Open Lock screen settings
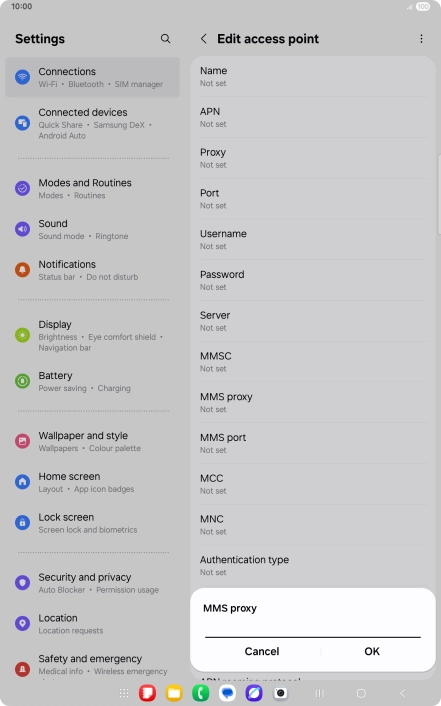This screenshot has width=441, height=706. click(x=92, y=523)
